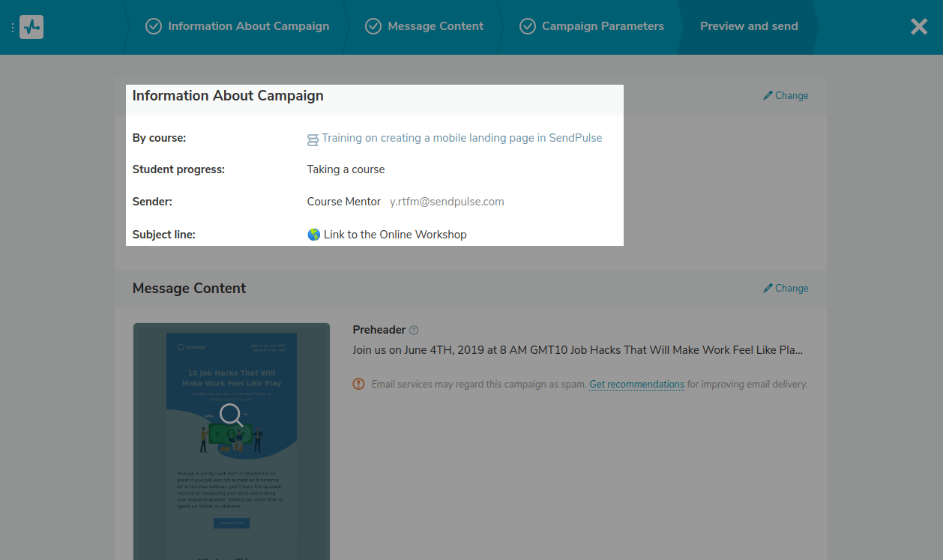Open the Campaign Parameters step

coord(592,26)
